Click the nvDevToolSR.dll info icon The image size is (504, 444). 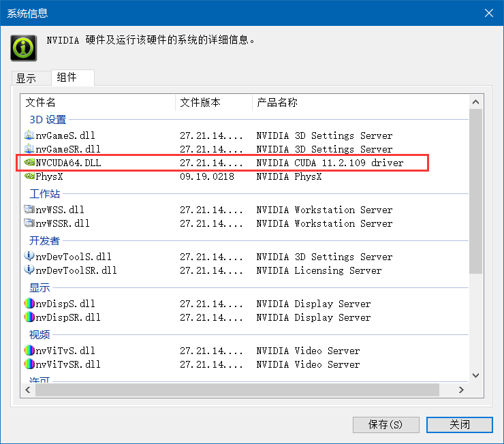click(x=29, y=270)
